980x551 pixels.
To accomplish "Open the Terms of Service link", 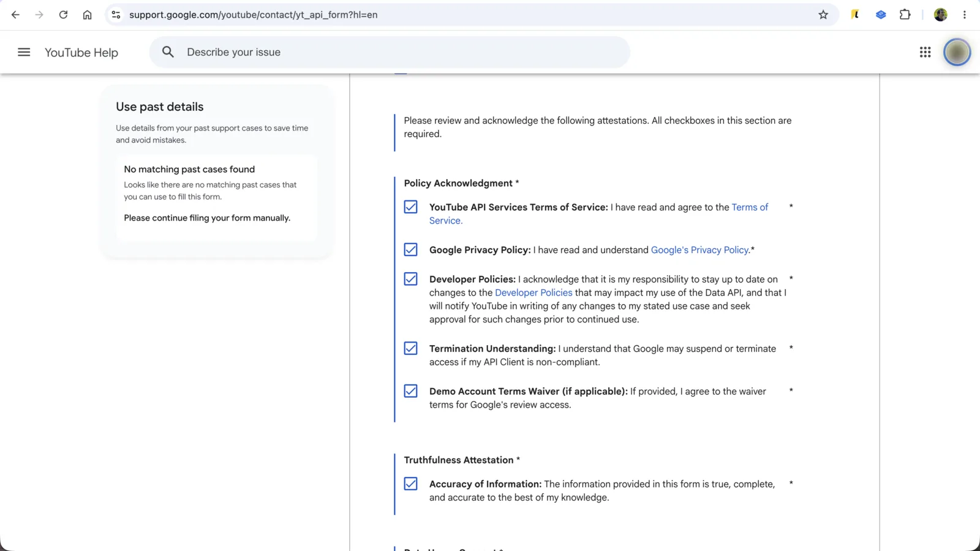I will [x=750, y=207].
